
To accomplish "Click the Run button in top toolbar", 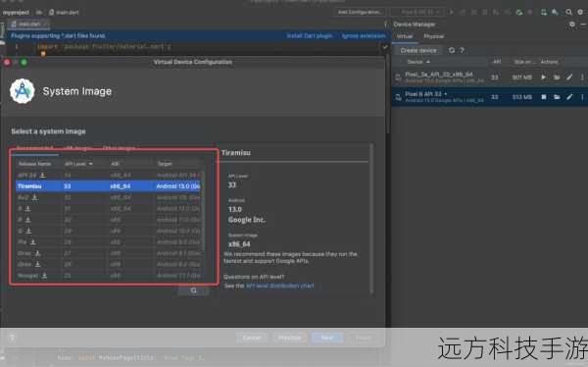I will click(451, 12).
